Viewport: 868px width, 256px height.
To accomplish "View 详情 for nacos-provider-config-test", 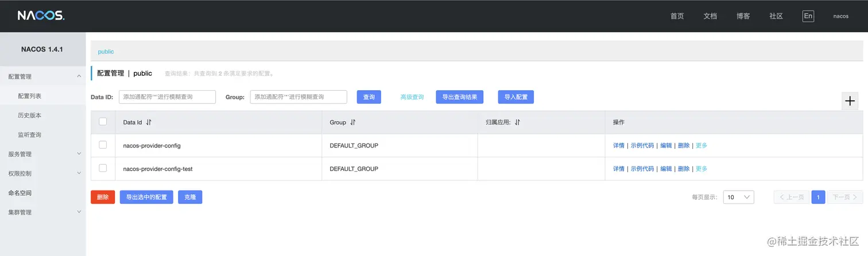I will point(619,169).
